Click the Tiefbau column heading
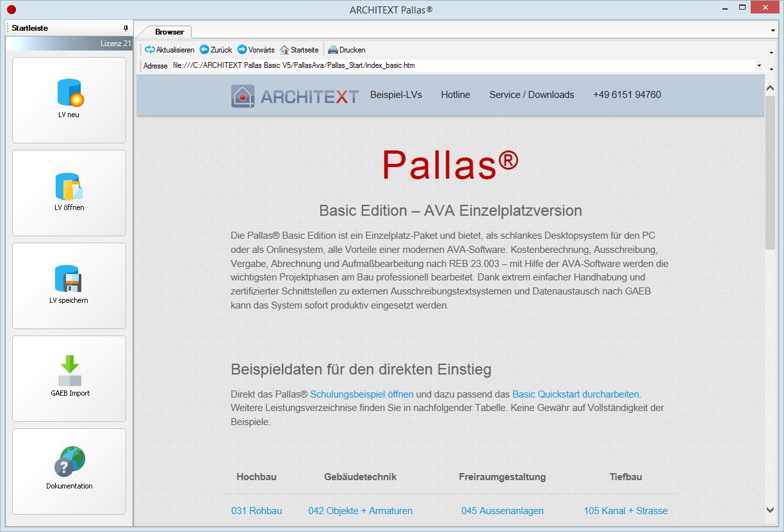784x532 pixels. pyautogui.click(x=626, y=477)
